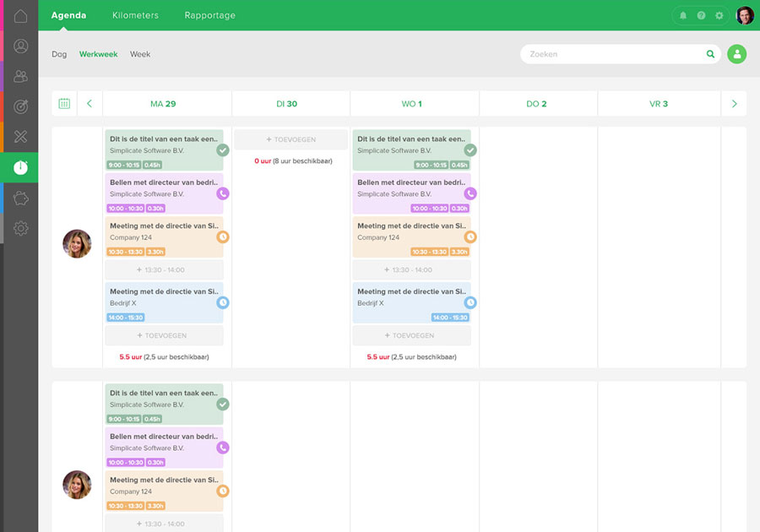Click the calendar icon beside week navigation
The image size is (760, 532).
point(63,102)
